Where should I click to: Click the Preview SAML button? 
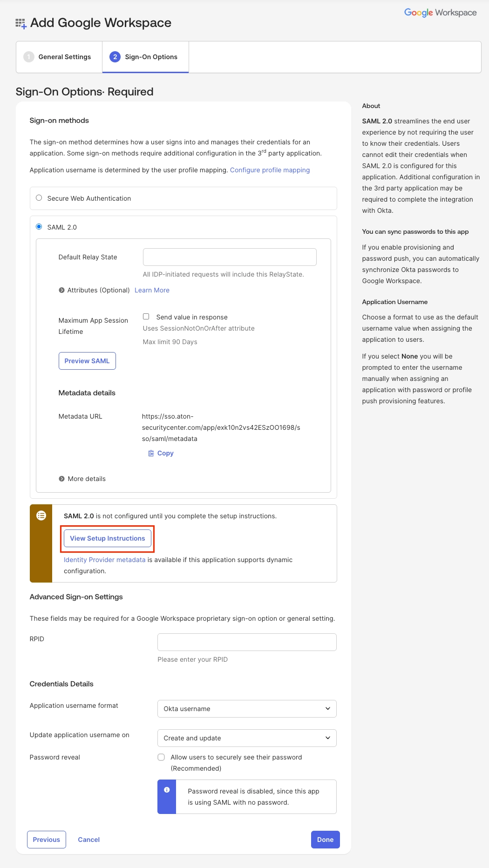(x=87, y=361)
